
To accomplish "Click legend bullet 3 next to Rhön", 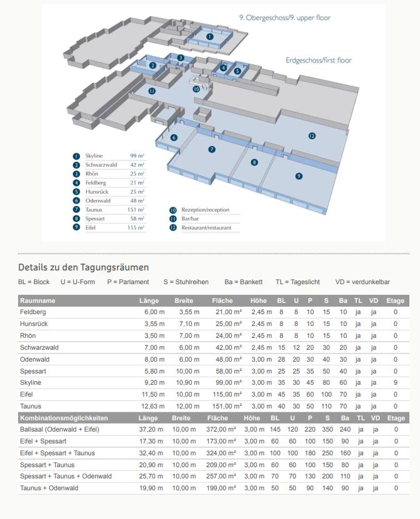I will [x=76, y=174].
